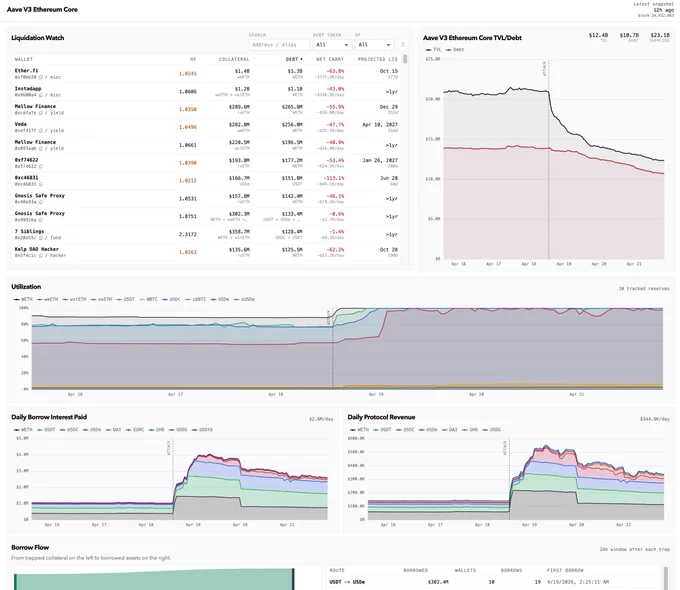The image size is (680, 590).
Task: Toggle TVL series in TVL/Debt chart
Action: click(433, 50)
